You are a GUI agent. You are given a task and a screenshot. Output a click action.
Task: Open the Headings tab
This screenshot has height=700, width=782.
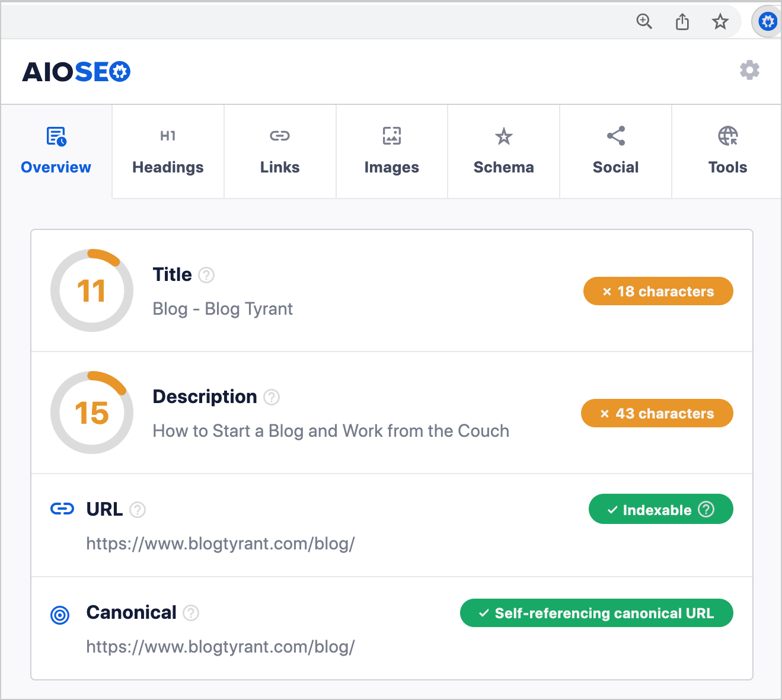168,151
